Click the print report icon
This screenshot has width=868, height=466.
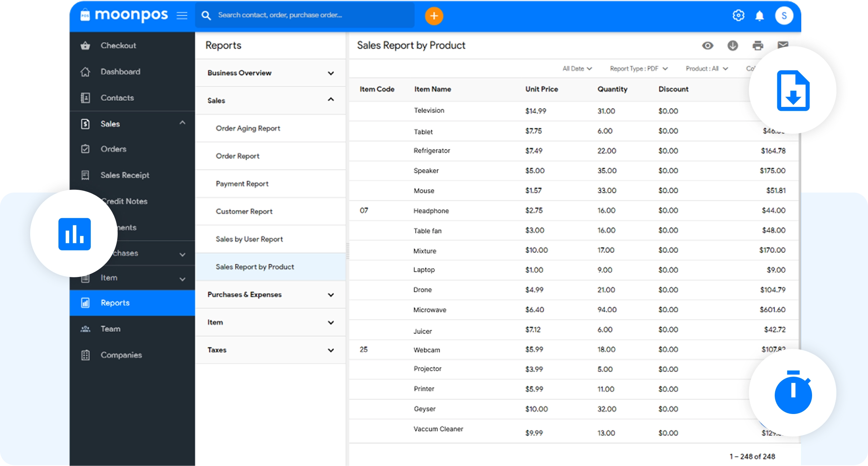pos(758,46)
